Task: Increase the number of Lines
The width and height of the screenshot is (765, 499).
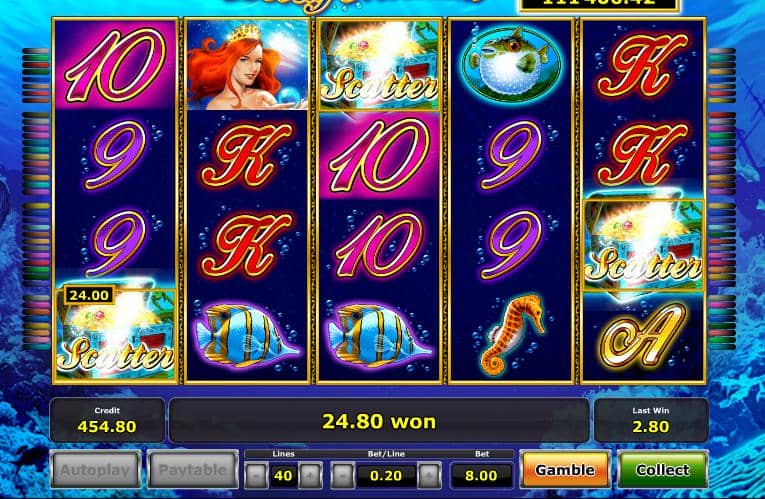Action: click(310, 475)
